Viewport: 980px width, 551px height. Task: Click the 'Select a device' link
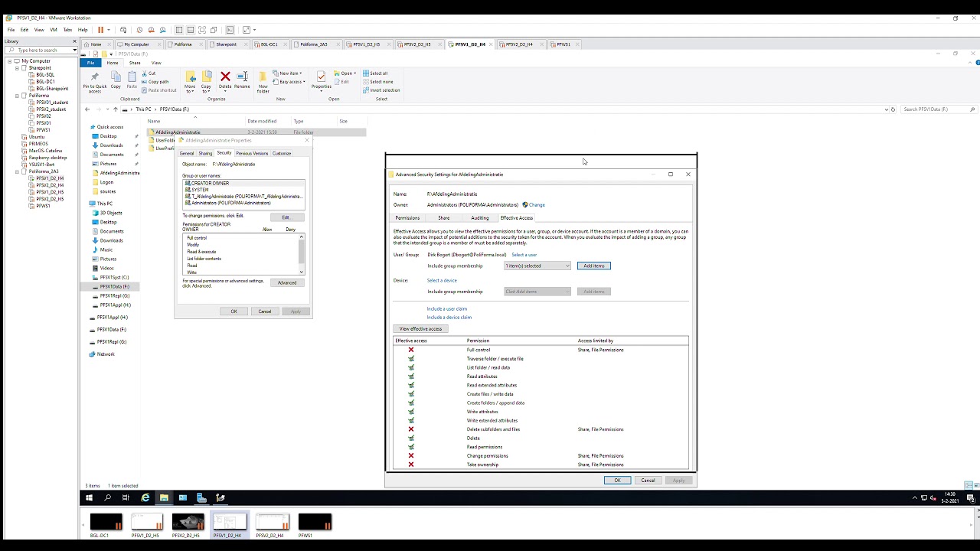[442, 281]
